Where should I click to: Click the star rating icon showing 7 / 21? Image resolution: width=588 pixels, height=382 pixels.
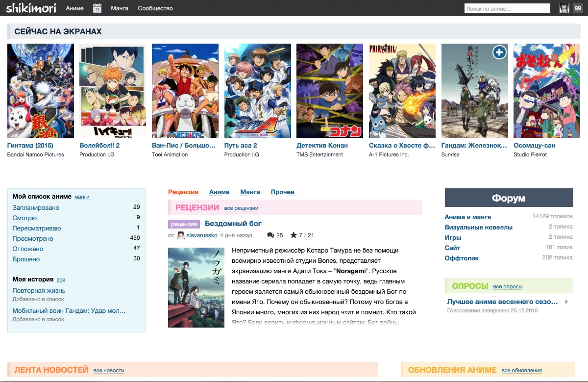point(294,235)
